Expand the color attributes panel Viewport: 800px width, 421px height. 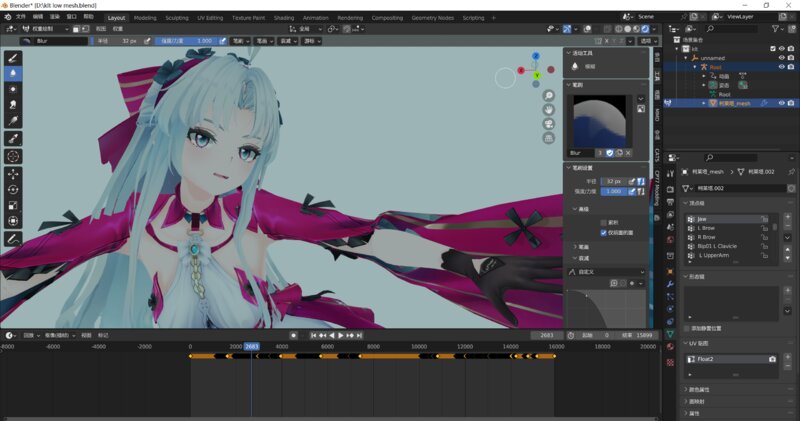tap(699, 389)
